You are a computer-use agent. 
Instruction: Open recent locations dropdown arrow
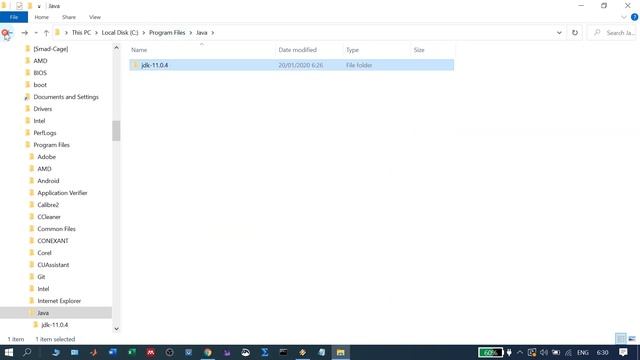(36, 33)
